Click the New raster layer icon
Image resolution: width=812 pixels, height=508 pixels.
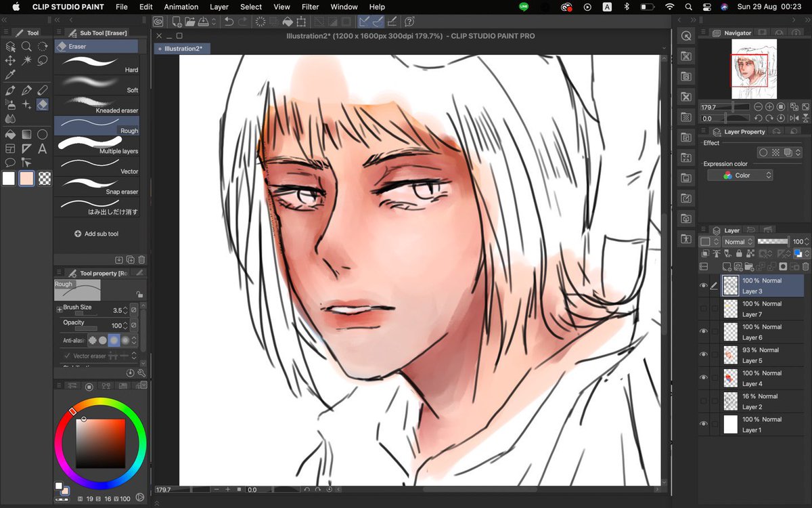[727, 267]
